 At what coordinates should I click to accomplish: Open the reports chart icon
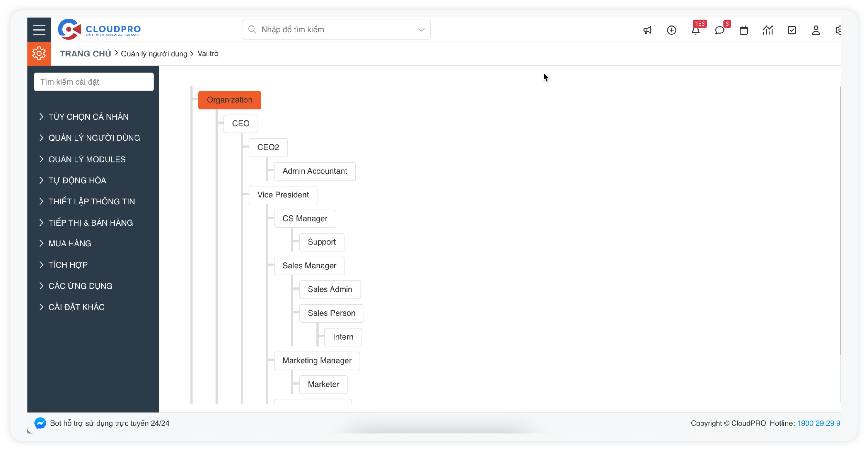[767, 30]
